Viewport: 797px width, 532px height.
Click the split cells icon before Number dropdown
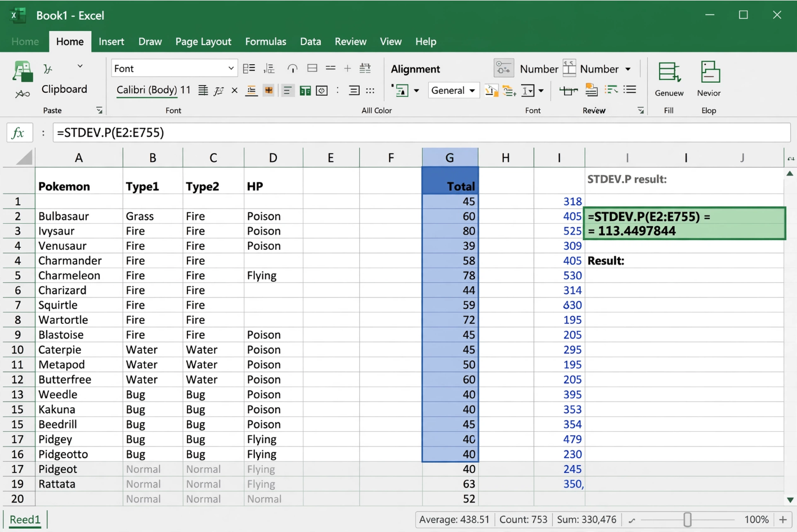[570, 69]
